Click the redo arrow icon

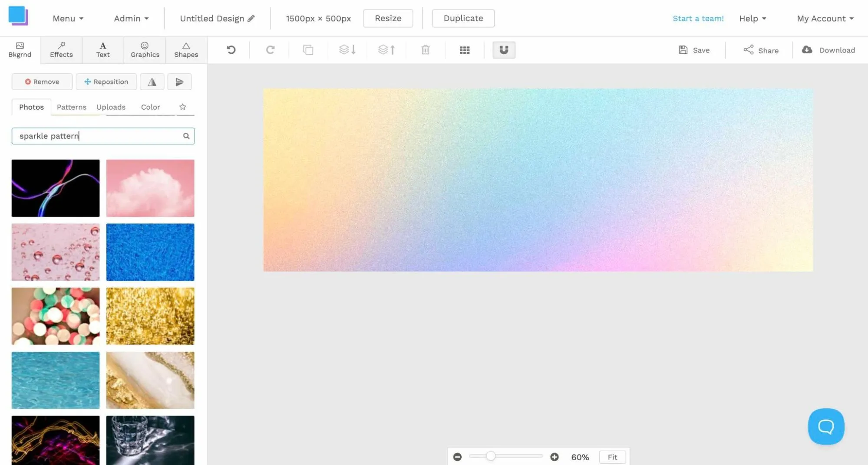tap(270, 50)
